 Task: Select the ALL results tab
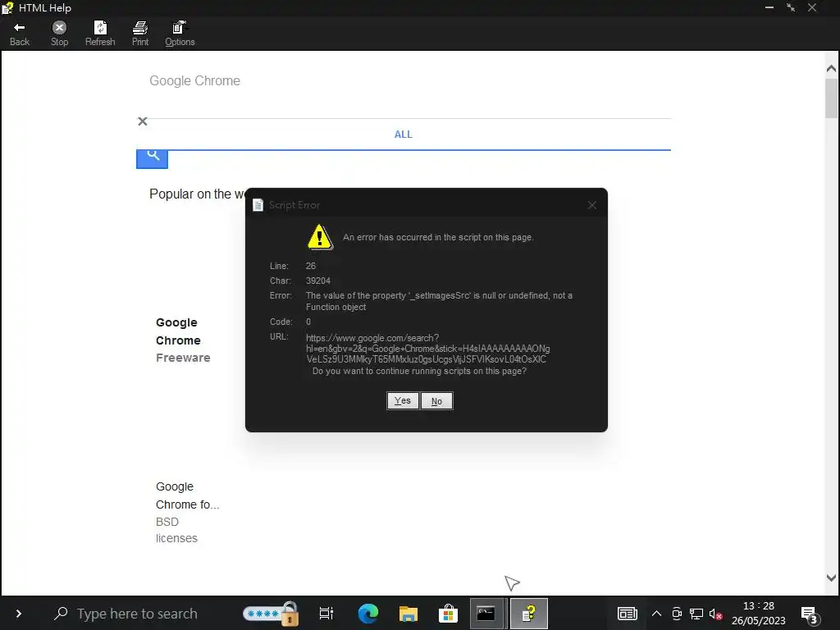click(404, 135)
